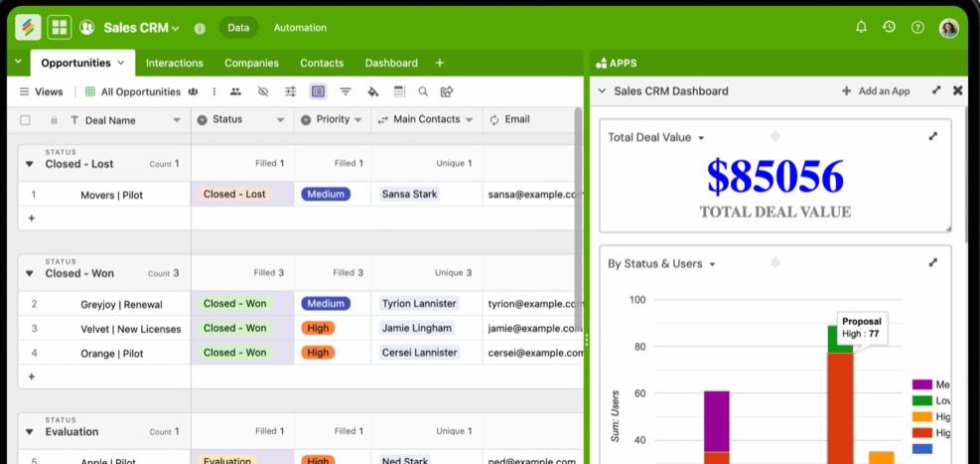Switch to the Data tab
The height and width of the screenshot is (464, 980).
coord(238,28)
